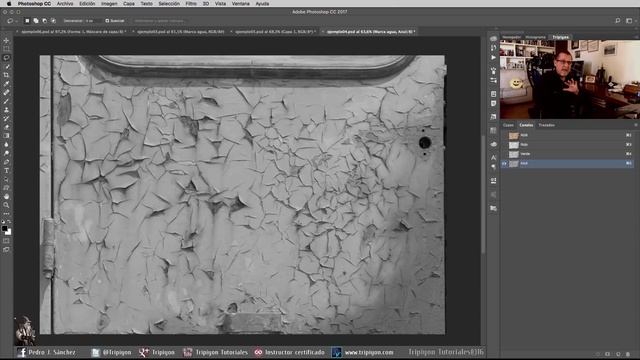
Task: Open the Imagen menu
Action: [109, 3]
